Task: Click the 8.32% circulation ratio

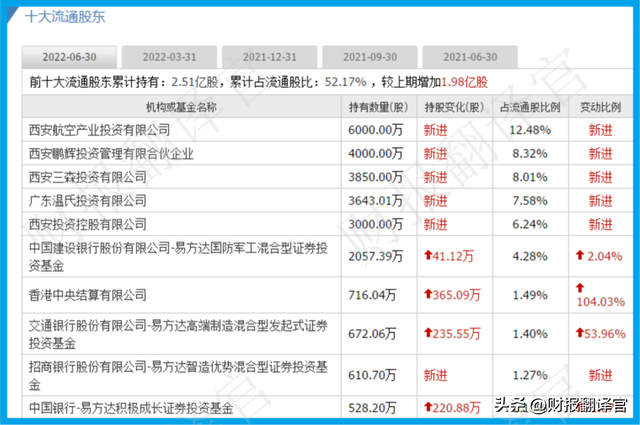Action: (x=530, y=154)
